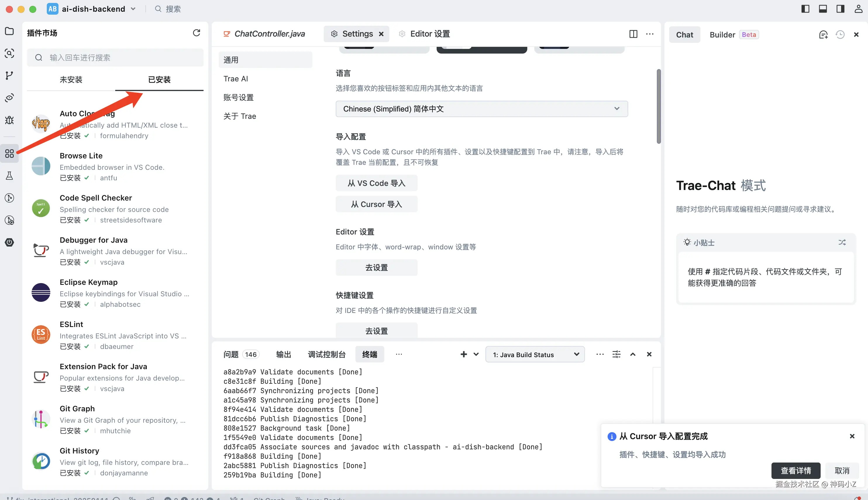Toggle the left primary sidebar layout
The image size is (868, 500).
(x=805, y=9)
